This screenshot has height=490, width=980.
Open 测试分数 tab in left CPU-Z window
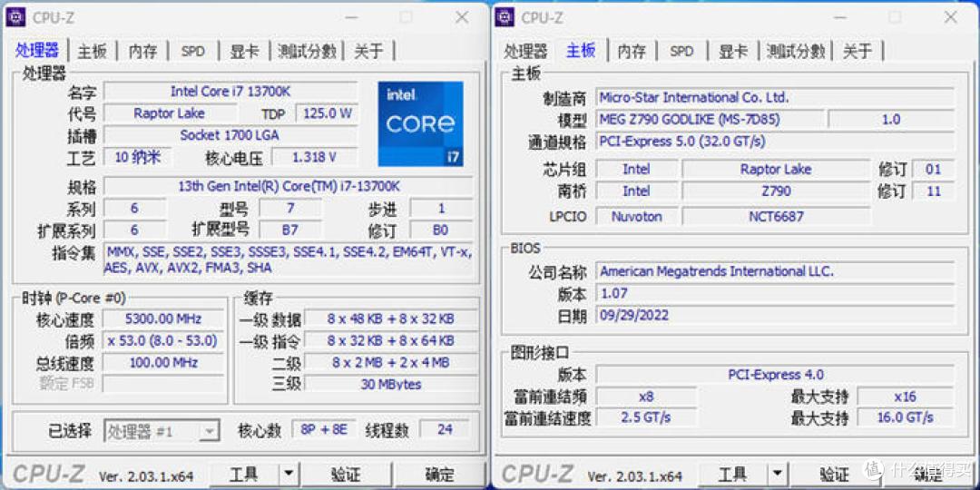tap(307, 51)
